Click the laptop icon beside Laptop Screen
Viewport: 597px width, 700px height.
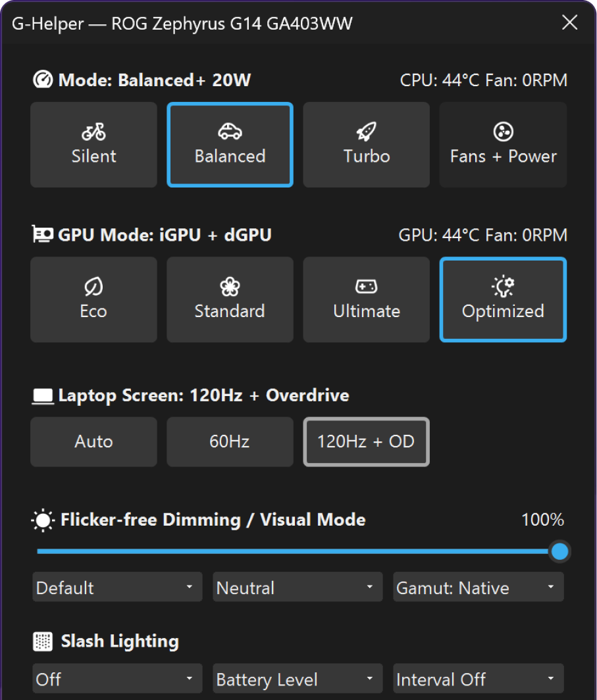click(42, 396)
